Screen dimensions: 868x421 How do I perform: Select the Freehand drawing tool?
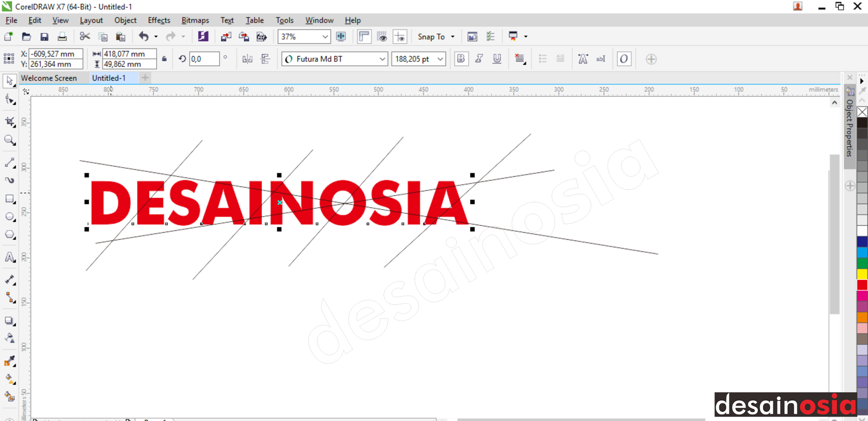click(x=10, y=163)
